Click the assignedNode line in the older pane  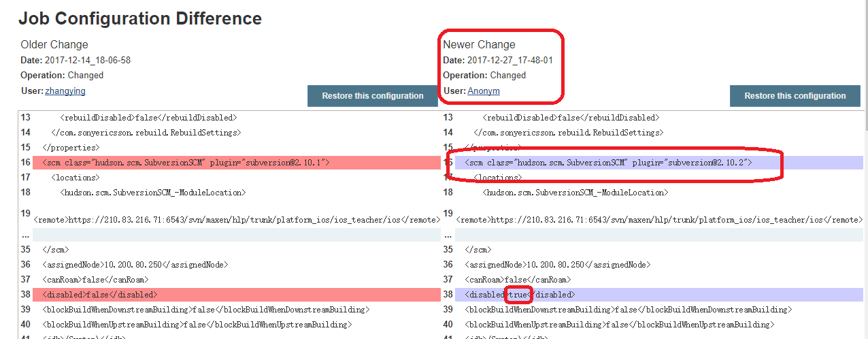coord(135,265)
